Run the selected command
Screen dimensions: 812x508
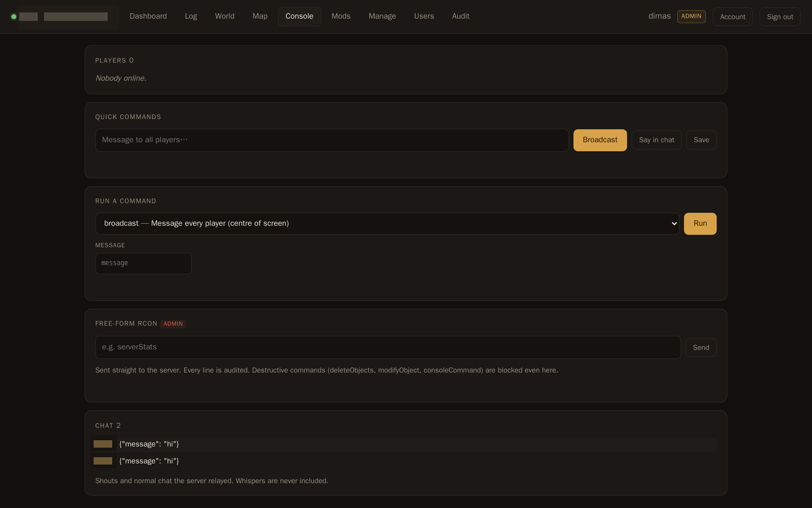click(x=700, y=224)
